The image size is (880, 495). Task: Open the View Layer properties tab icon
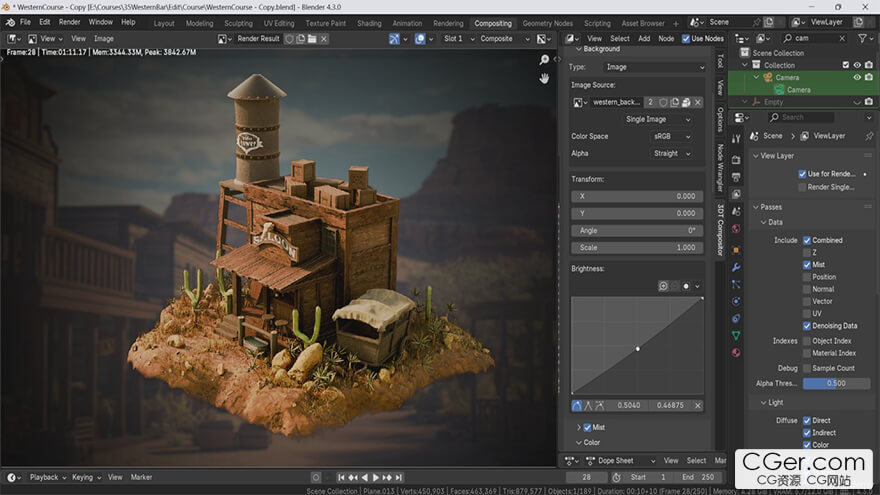pos(736,194)
